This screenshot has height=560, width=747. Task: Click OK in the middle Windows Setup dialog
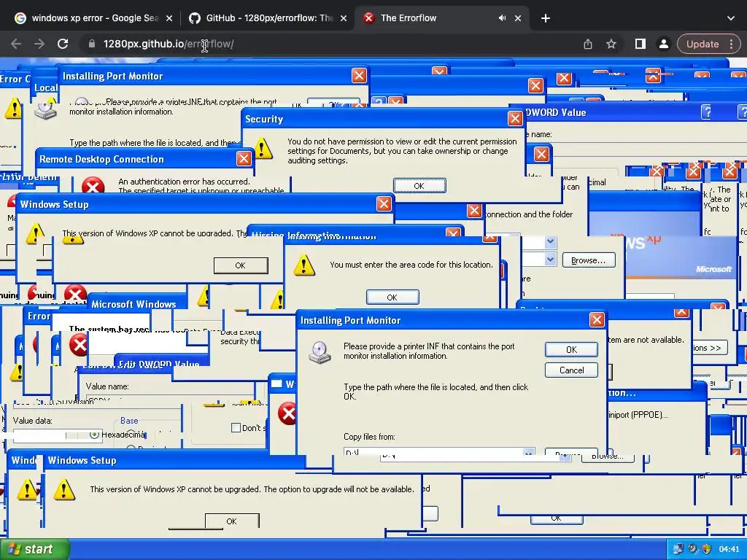[241, 265]
